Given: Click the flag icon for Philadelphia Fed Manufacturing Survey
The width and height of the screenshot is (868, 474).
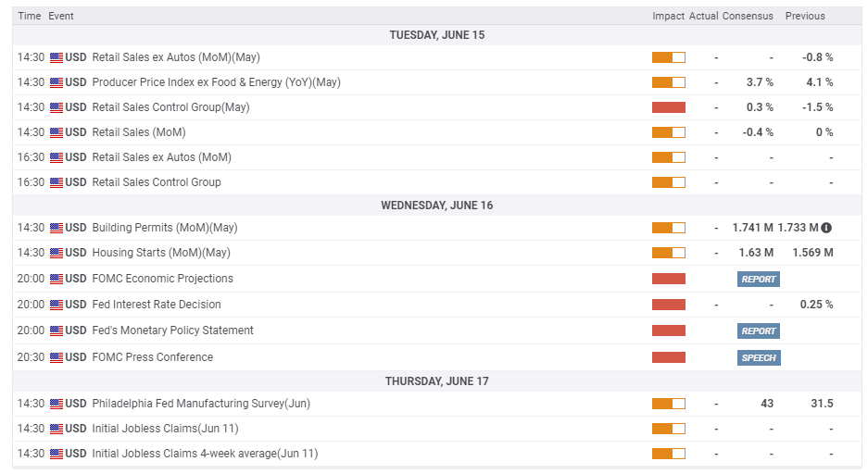Looking at the screenshot, I should click(x=57, y=404).
